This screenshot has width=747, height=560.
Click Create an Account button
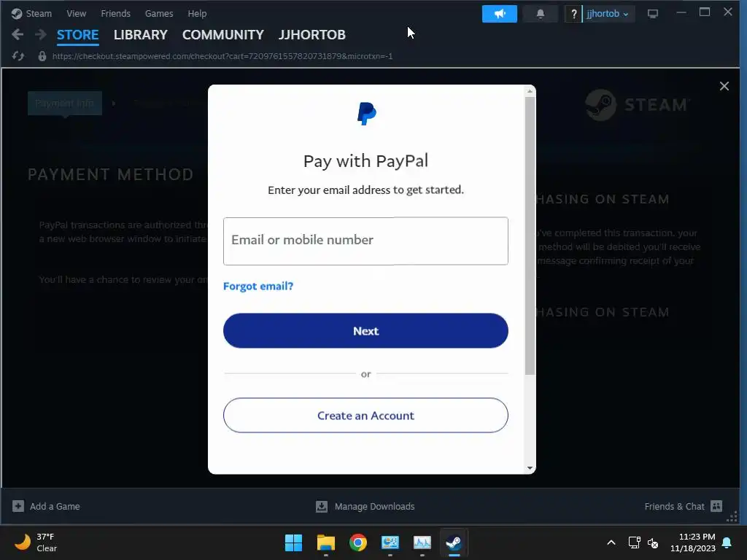[x=365, y=415]
